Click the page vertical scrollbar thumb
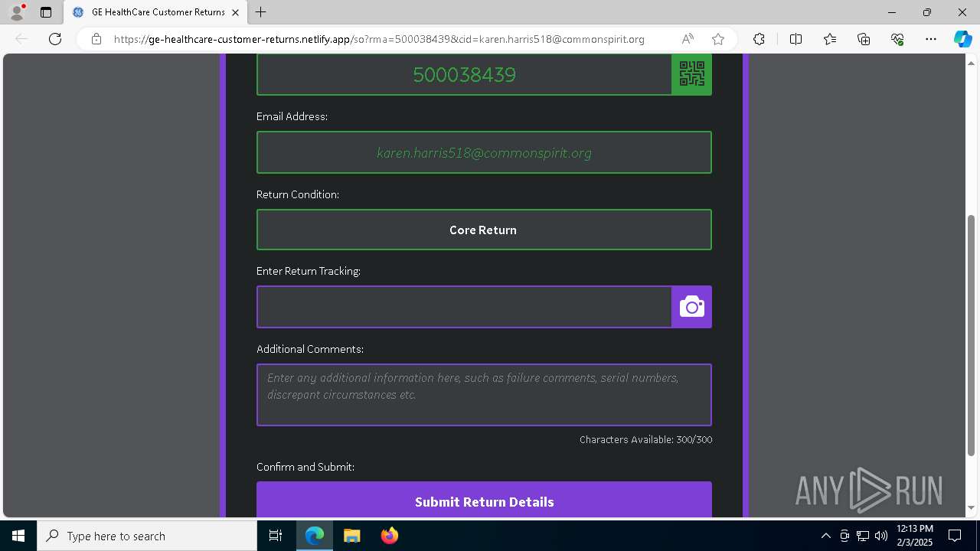 (x=971, y=334)
